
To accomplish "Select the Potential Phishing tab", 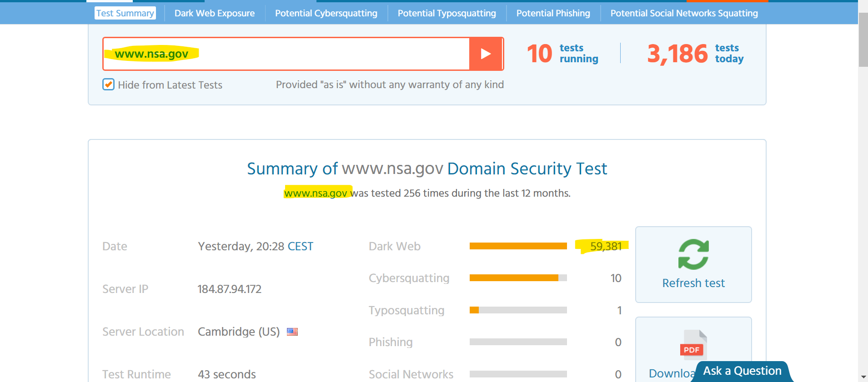I will tap(553, 13).
